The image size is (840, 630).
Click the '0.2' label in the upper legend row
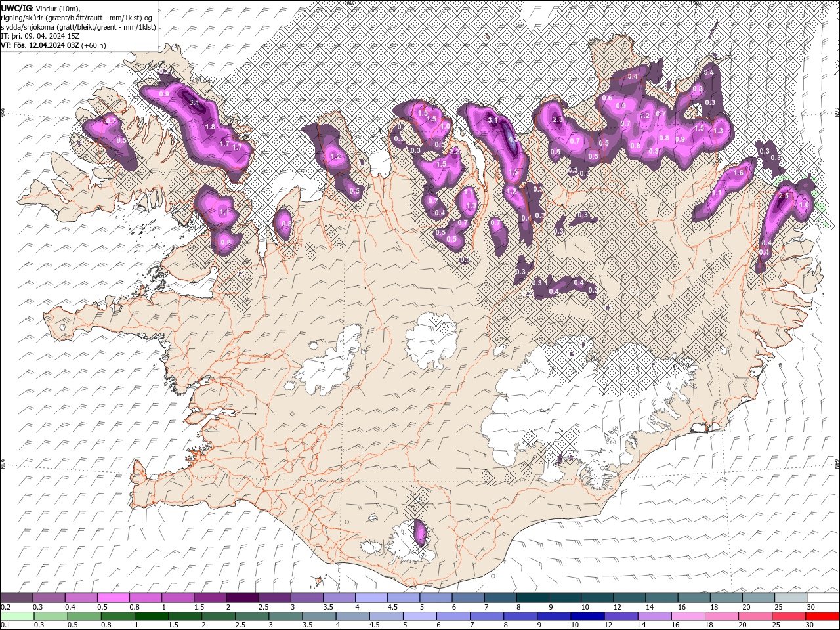point(5,607)
